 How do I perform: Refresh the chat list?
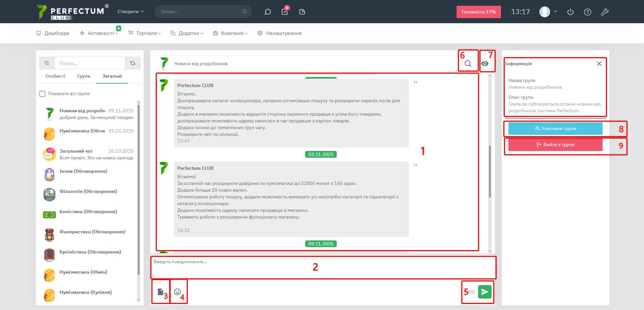(x=133, y=63)
